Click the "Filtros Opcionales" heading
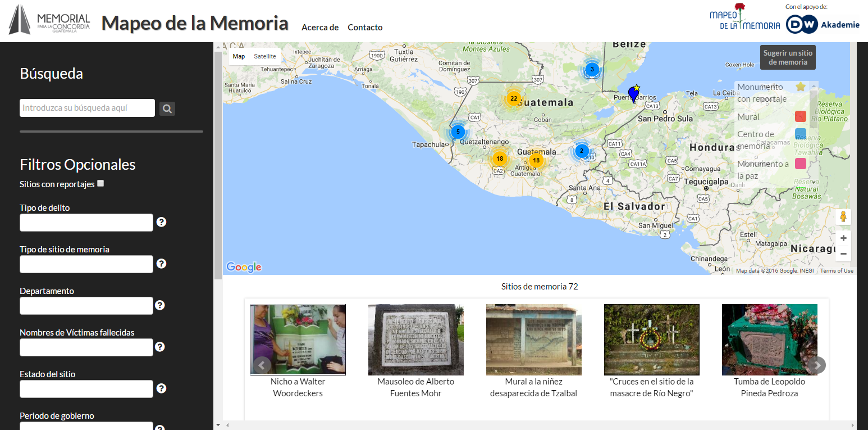Screen dimensions: 868x430 pyautogui.click(x=77, y=164)
